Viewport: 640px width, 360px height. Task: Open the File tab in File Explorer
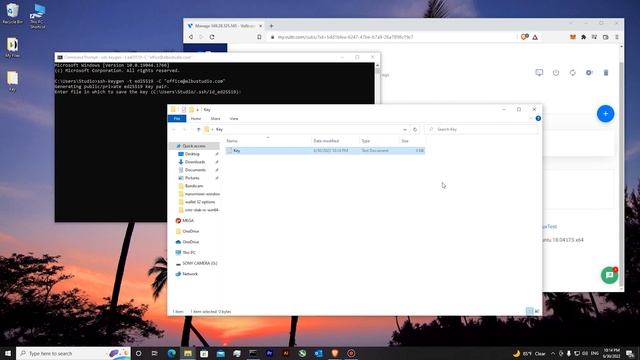(x=177, y=118)
